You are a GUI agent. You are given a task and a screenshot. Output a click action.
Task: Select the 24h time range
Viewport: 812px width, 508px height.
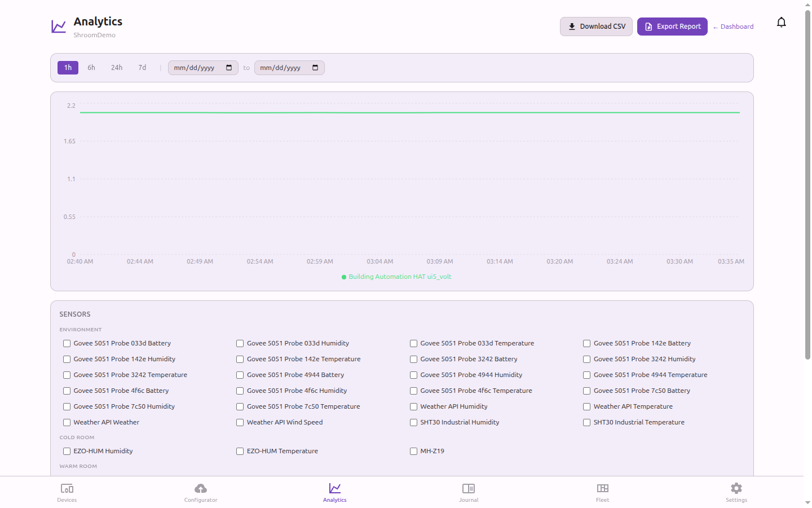pyautogui.click(x=117, y=68)
